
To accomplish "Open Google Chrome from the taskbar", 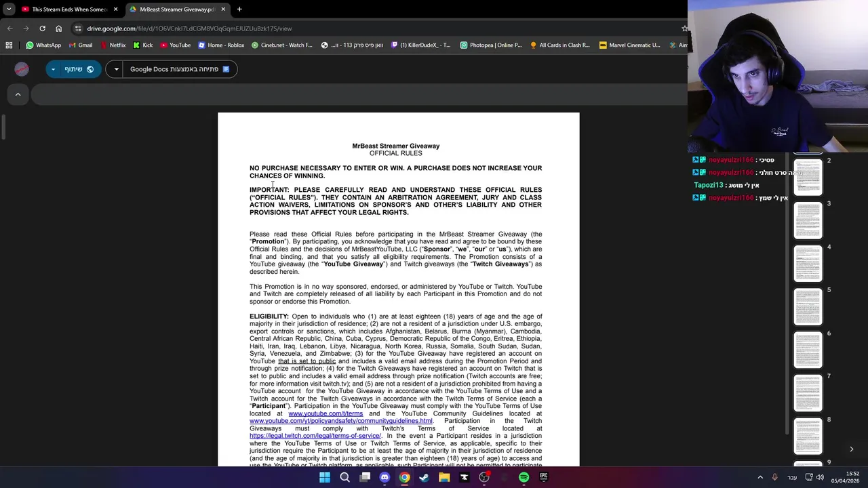I will (404, 477).
